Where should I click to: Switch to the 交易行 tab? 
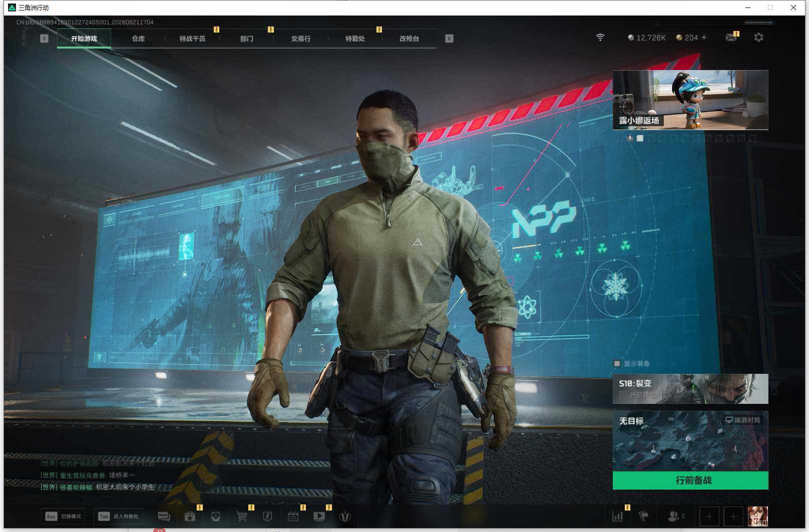pos(301,39)
